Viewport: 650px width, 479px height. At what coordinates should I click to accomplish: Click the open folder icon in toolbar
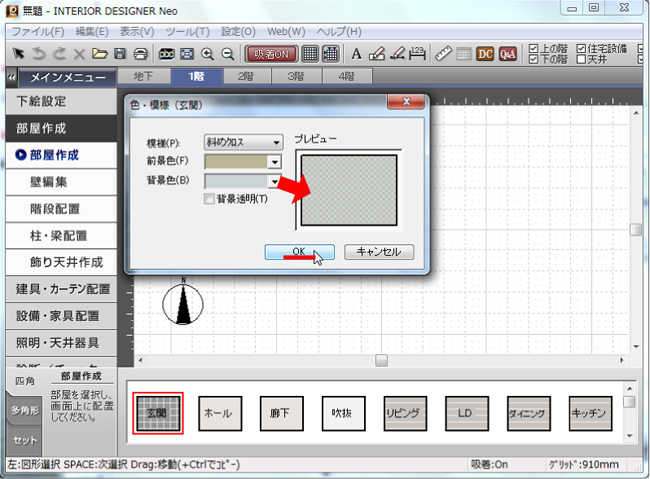click(98, 54)
